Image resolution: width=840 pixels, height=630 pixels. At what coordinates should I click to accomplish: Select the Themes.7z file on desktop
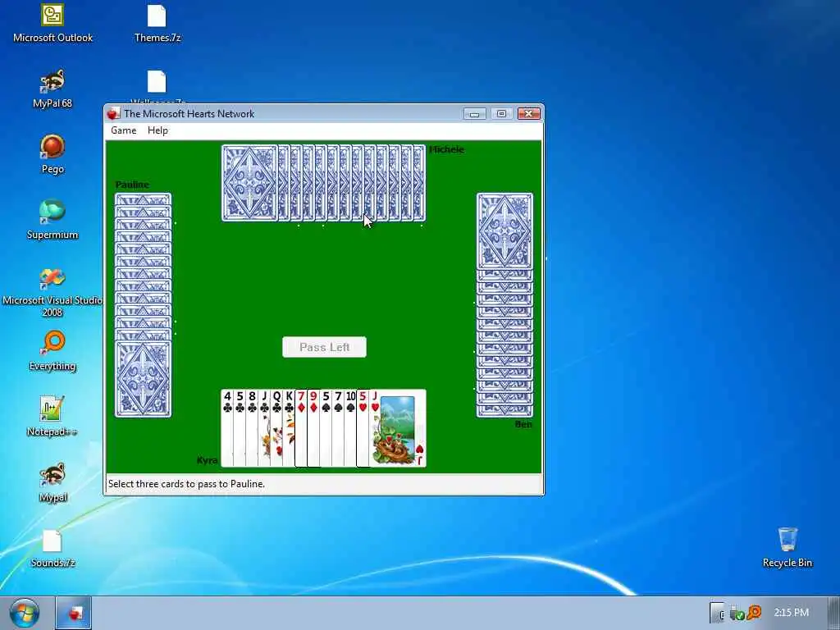point(157,24)
